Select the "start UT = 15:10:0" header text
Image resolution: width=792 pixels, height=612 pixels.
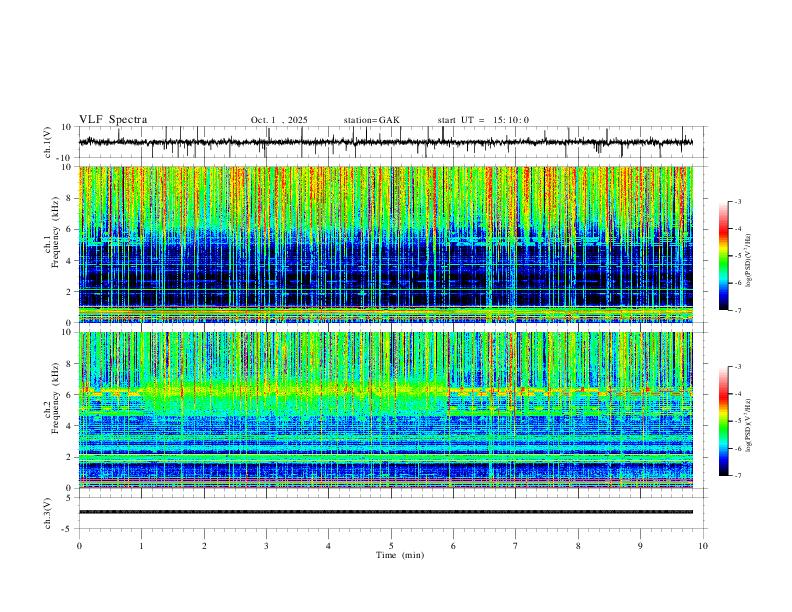[483, 120]
